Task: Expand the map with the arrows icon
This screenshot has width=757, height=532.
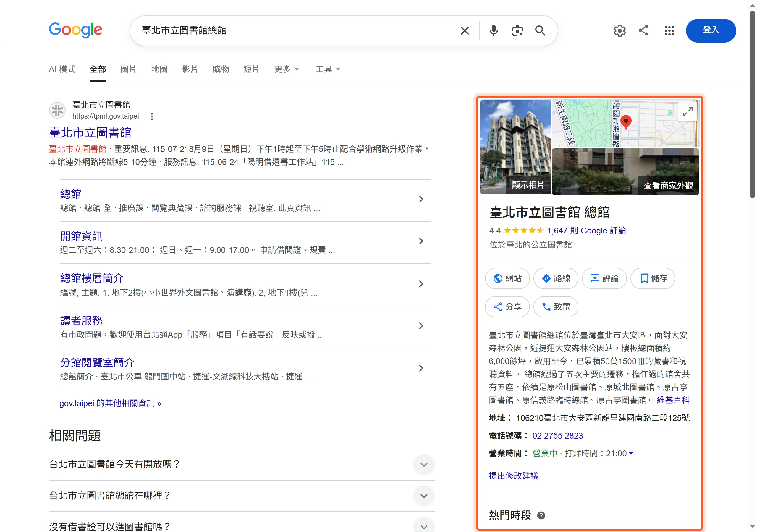Action: [688, 112]
